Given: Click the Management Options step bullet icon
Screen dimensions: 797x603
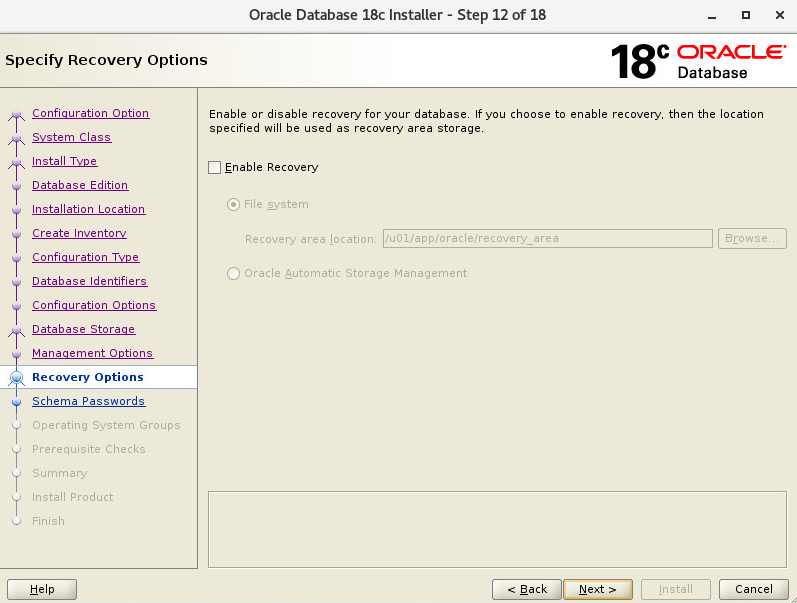Looking at the screenshot, I should (x=16, y=353).
